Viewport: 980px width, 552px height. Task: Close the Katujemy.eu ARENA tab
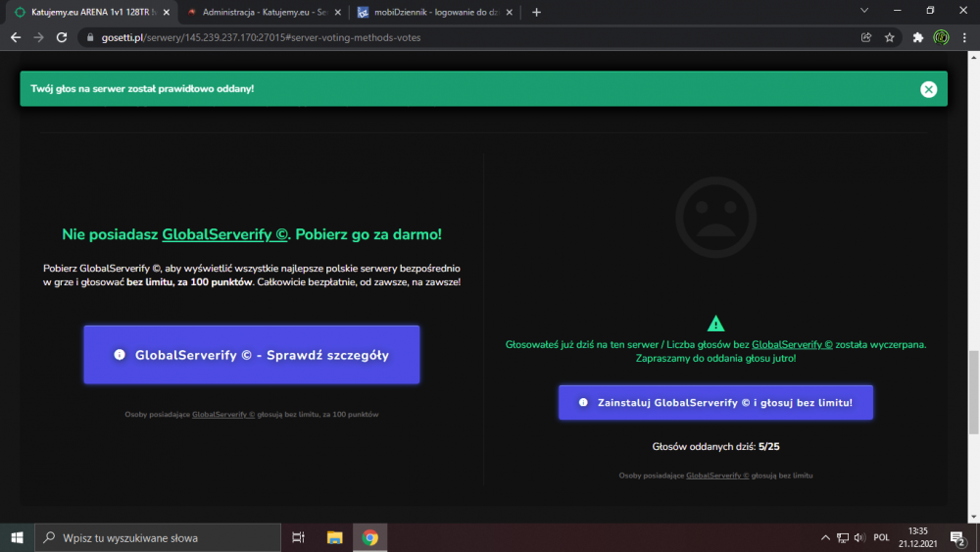tap(167, 12)
